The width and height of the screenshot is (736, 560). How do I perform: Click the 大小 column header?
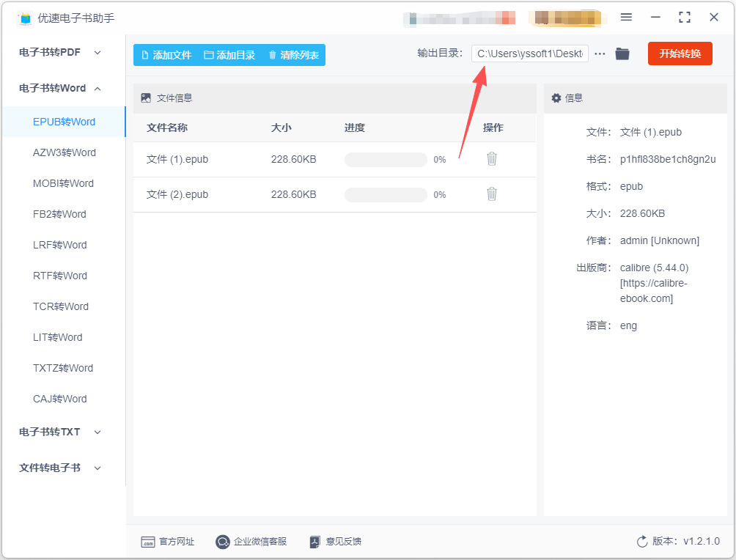point(281,128)
